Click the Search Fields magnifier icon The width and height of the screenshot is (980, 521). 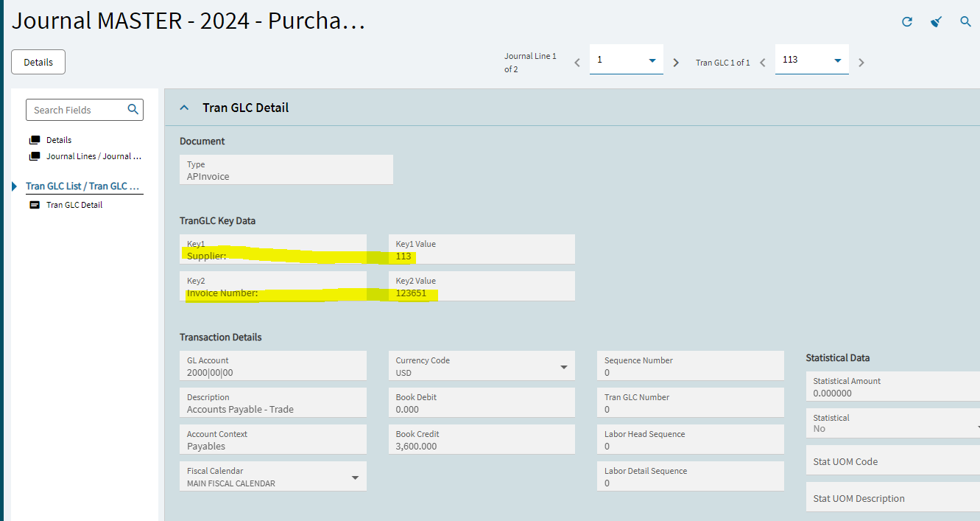pyautogui.click(x=133, y=110)
